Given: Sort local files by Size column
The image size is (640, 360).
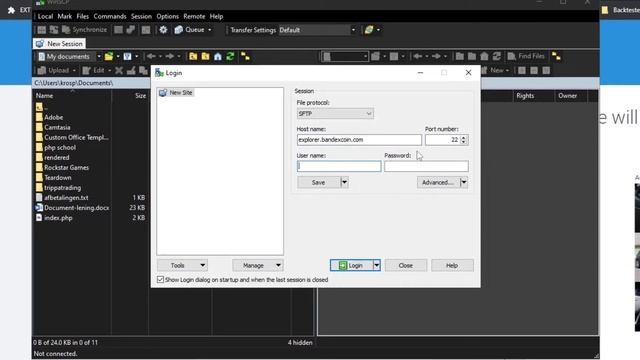Looking at the screenshot, I should pyautogui.click(x=131, y=96).
